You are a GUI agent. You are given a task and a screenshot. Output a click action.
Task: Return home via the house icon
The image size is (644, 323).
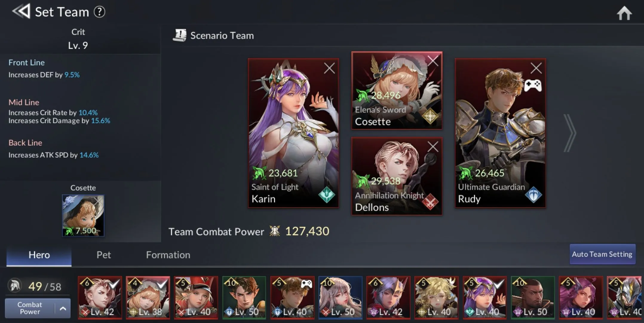(624, 13)
